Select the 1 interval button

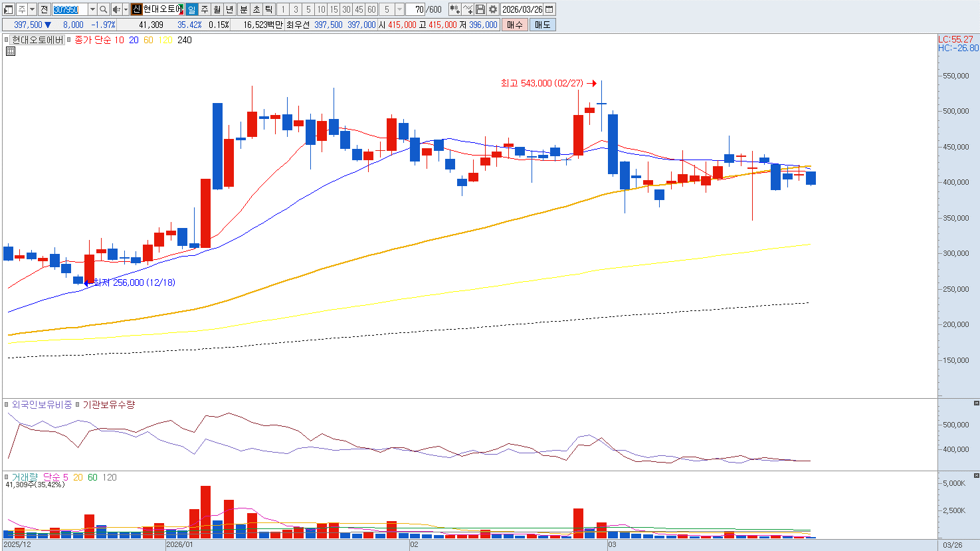tap(283, 9)
